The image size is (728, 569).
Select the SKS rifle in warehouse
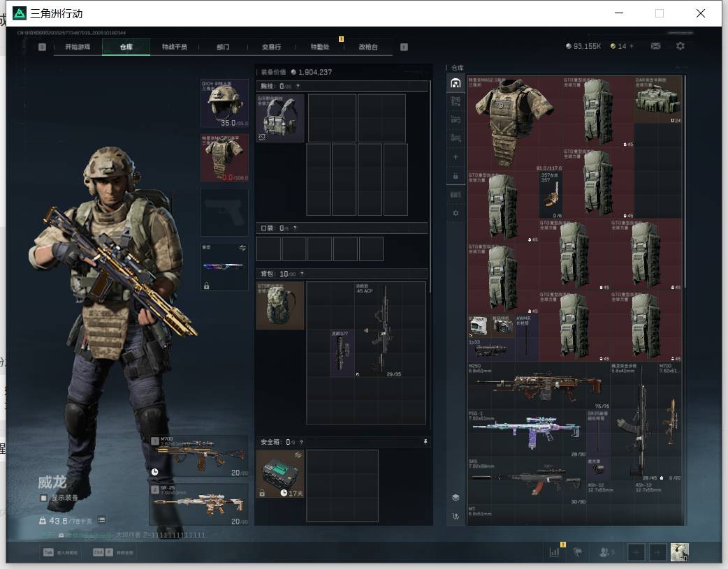click(527, 481)
